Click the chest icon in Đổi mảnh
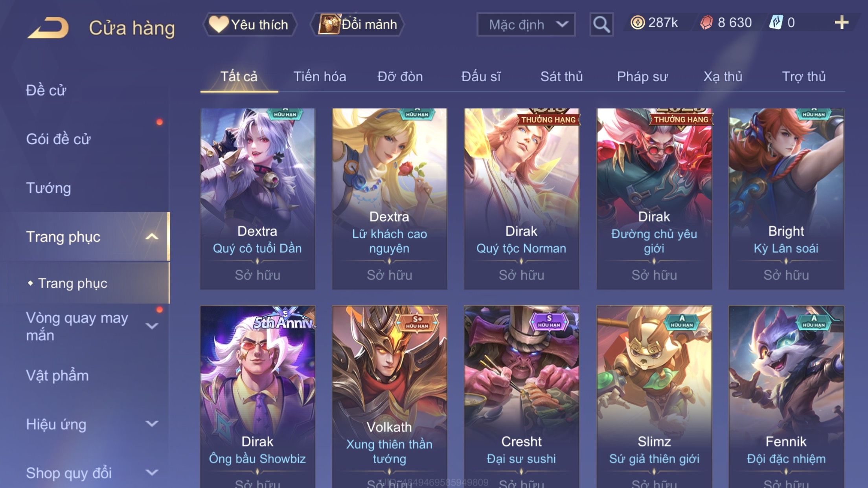The image size is (868, 488). 329,24
